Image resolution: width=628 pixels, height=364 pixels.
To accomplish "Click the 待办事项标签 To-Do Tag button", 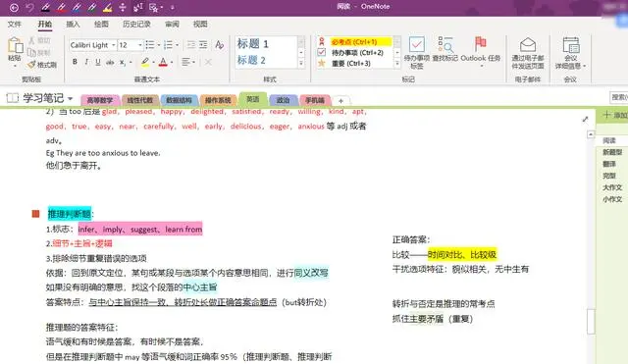I will click(x=416, y=52).
